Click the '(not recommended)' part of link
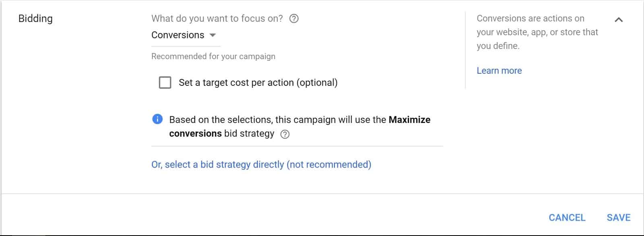The image size is (644, 236). [x=329, y=164]
